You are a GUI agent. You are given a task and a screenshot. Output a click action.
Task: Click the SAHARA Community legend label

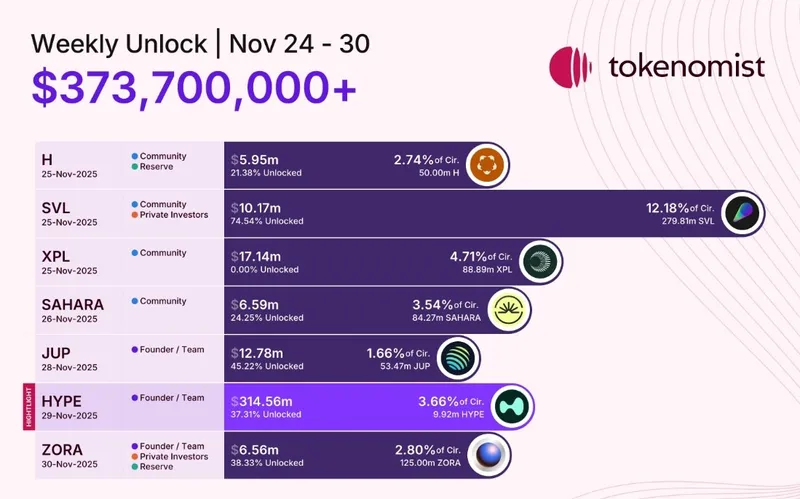tap(163, 301)
